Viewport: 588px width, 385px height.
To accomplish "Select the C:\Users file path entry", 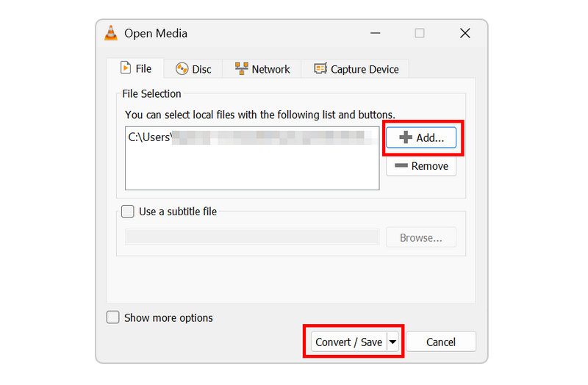I will coord(252,137).
